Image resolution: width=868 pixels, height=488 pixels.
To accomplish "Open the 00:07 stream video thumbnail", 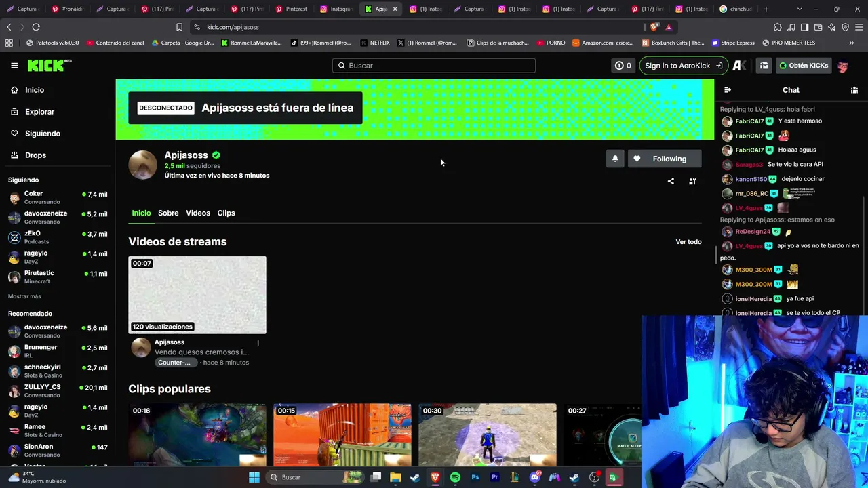I will pyautogui.click(x=197, y=295).
